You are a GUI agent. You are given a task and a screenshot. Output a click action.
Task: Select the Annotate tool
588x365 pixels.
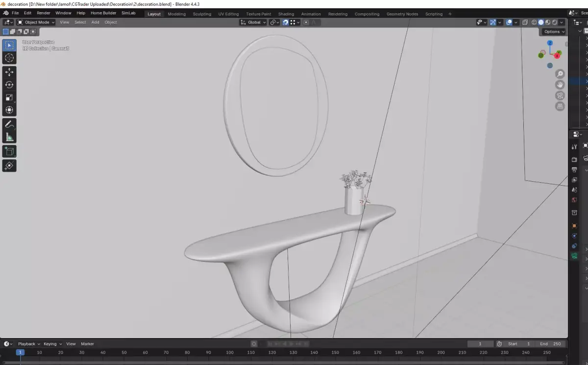coord(9,124)
